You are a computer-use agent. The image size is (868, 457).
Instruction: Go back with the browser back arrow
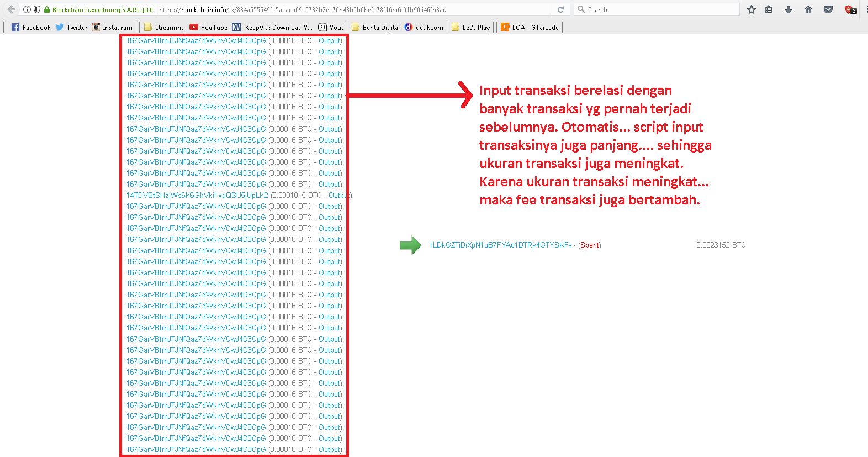coord(11,9)
